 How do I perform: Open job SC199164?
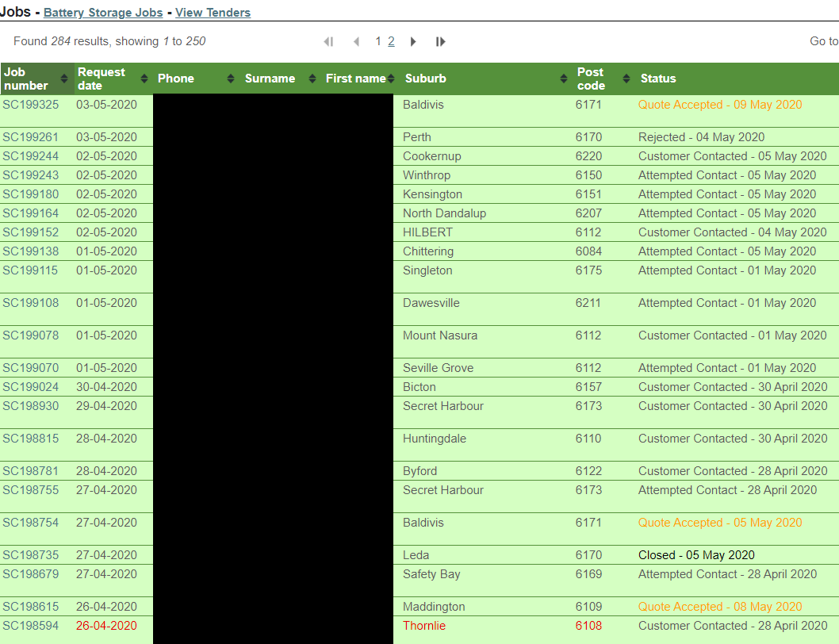point(30,213)
